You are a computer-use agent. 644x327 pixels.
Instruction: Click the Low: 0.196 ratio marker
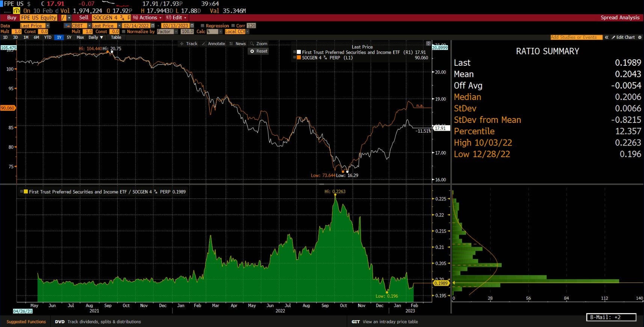387,296
